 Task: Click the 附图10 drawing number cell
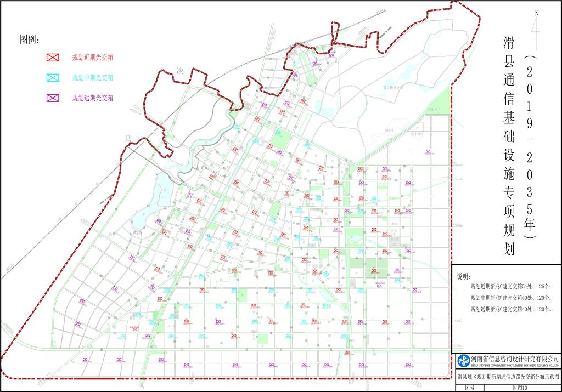click(522, 388)
